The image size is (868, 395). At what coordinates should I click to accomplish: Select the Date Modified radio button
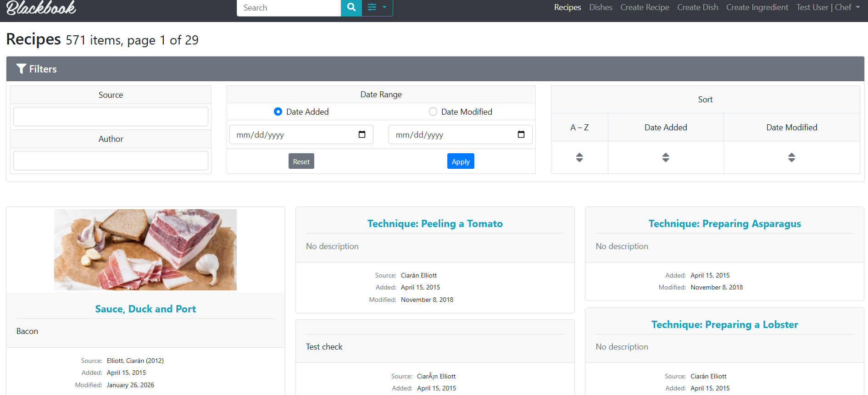tap(433, 111)
